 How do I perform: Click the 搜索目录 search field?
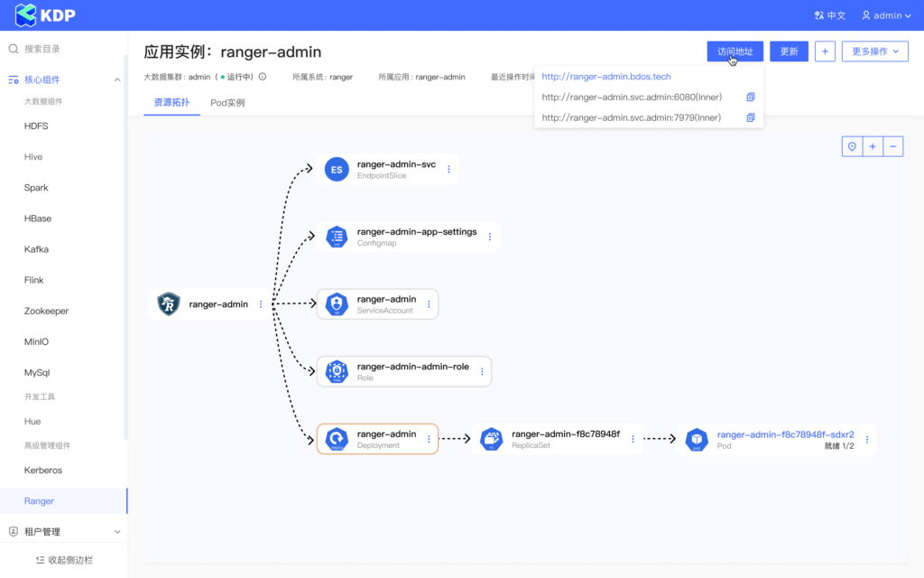[64, 49]
